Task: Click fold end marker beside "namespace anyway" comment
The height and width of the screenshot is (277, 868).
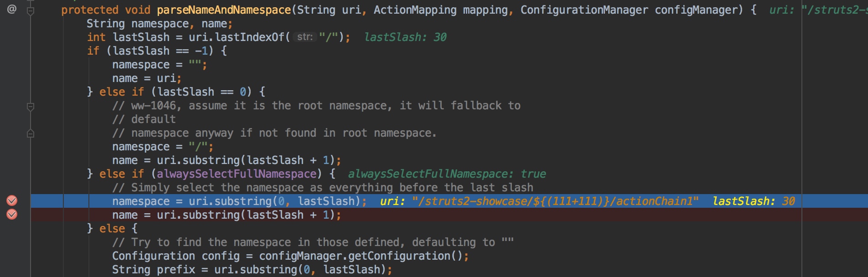Action: [31, 133]
